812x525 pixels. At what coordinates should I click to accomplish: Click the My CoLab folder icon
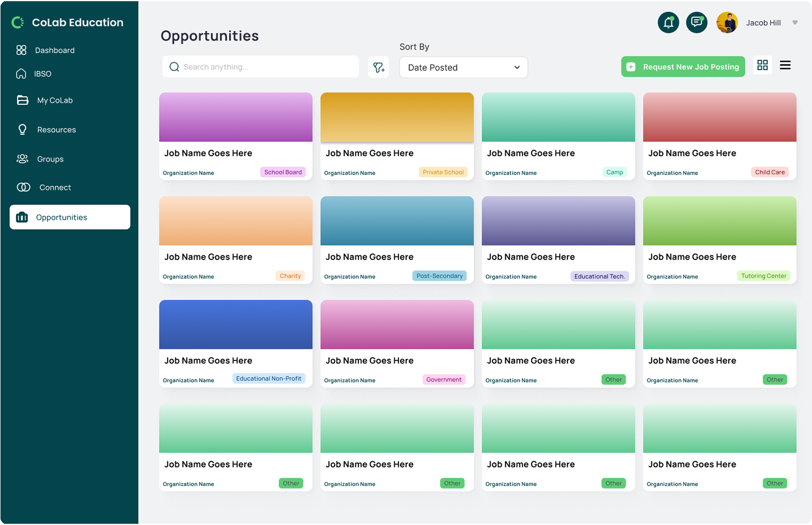coord(23,100)
